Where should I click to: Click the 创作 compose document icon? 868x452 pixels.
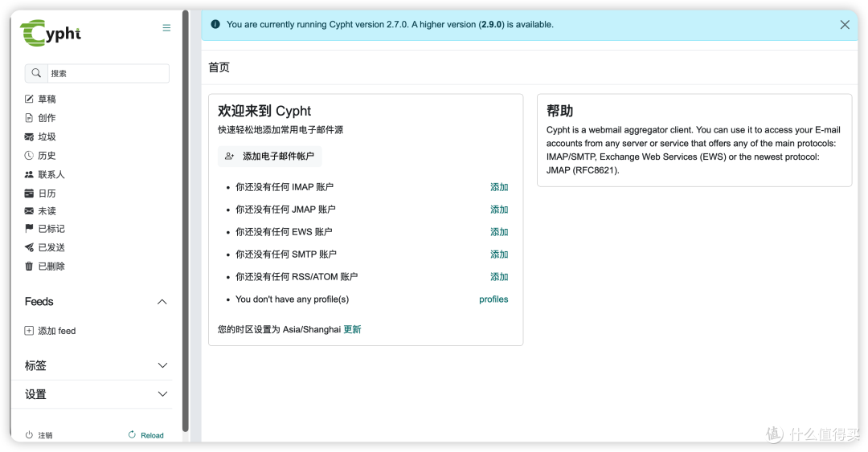(29, 118)
